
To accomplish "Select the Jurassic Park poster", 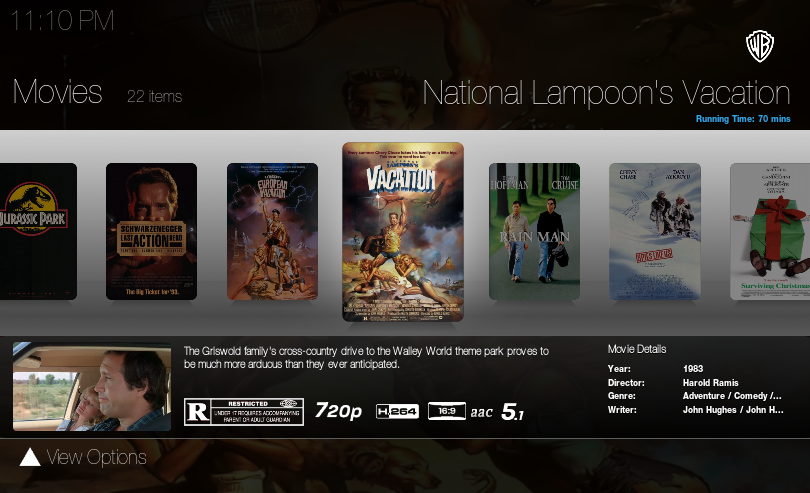I will click(38, 232).
